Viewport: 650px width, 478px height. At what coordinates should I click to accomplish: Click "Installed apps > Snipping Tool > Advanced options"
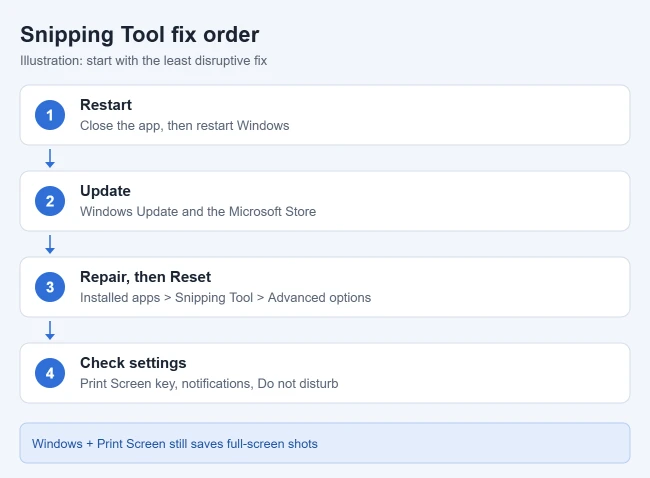[226, 298]
